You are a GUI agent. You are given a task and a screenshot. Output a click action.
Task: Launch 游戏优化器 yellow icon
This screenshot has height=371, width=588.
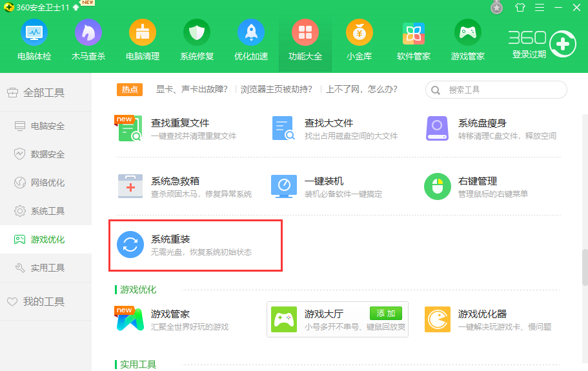click(x=437, y=319)
